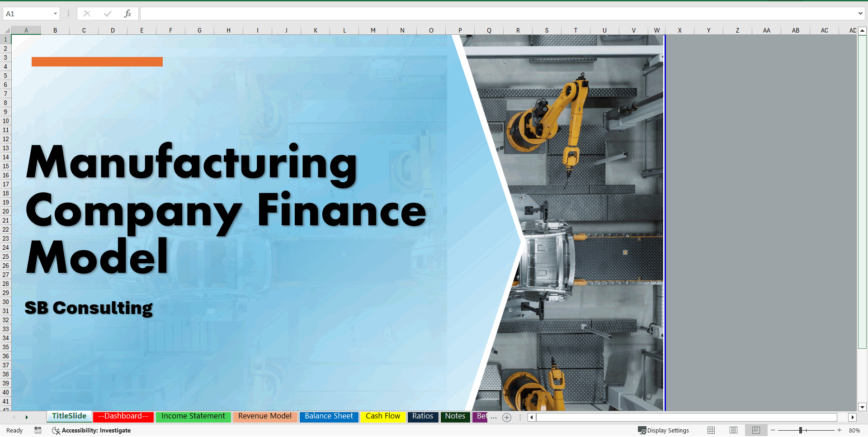Switch to the Income Statement sheet tab
Viewport: 868px width, 437px height.
pos(193,416)
